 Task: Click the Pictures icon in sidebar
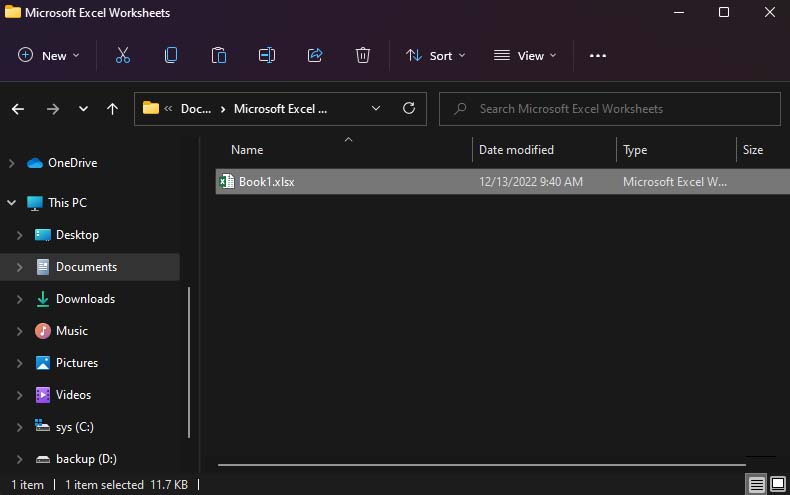click(x=43, y=363)
